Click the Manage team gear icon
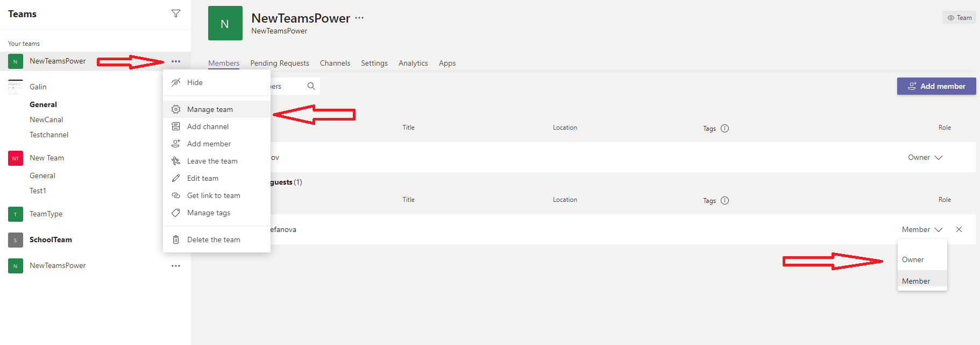Image resolution: width=980 pixels, height=345 pixels. (176, 109)
